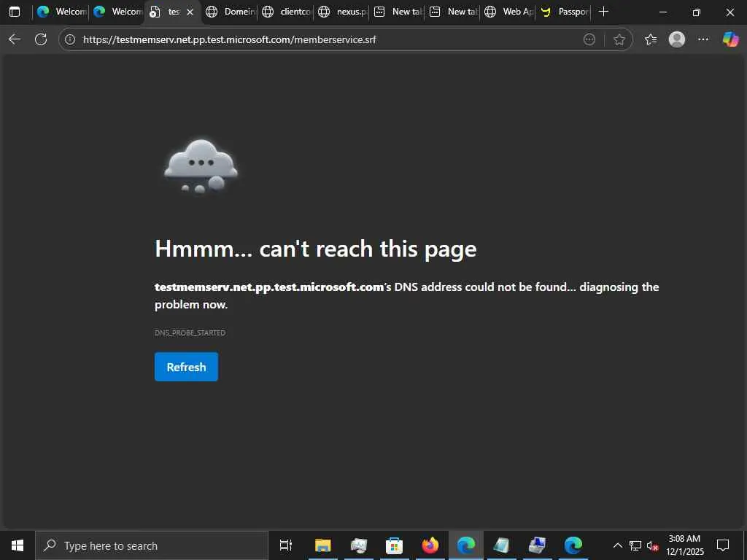Click the DNS_PROBE_STARTED error code text
The width and height of the screenshot is (747, 560).
pos(190,332)
